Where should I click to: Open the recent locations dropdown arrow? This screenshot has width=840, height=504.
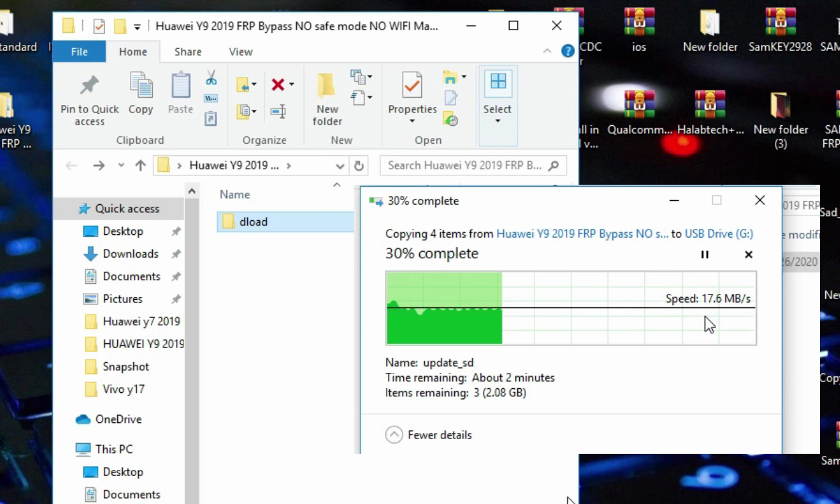[121, 165]
